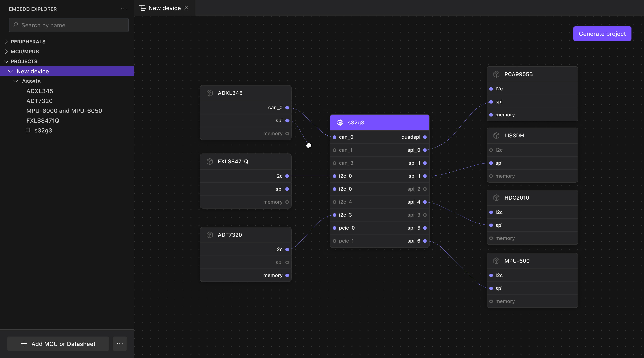644x358 pixels.
Task: Click the cube icon on ADXL345 node
Action: pos(210,93)
